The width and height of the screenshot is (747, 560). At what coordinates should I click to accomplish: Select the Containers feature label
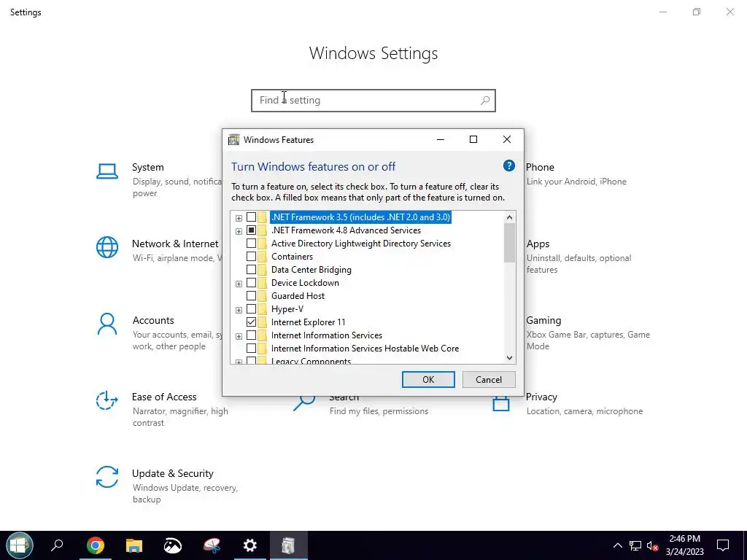292,257
